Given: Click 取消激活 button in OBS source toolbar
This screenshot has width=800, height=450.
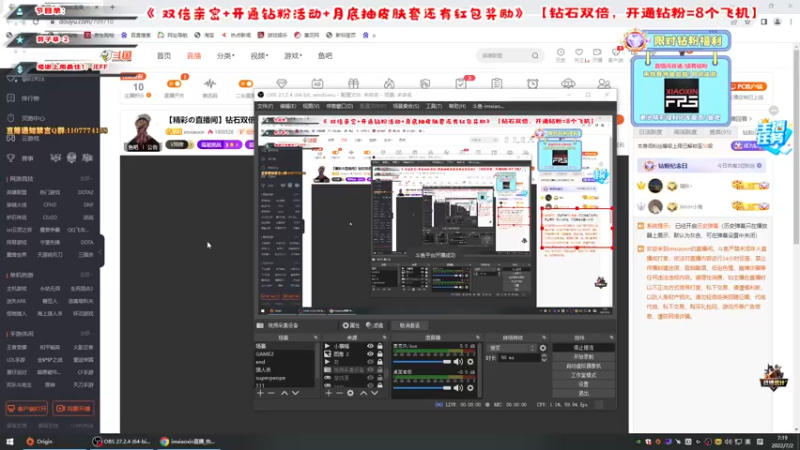Looking at the screenshot, I should 410,326.
